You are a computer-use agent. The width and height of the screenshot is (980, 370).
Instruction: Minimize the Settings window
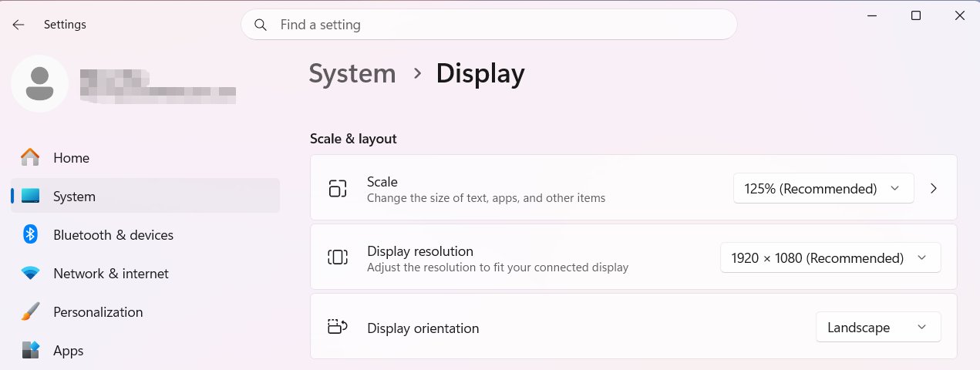872,15
